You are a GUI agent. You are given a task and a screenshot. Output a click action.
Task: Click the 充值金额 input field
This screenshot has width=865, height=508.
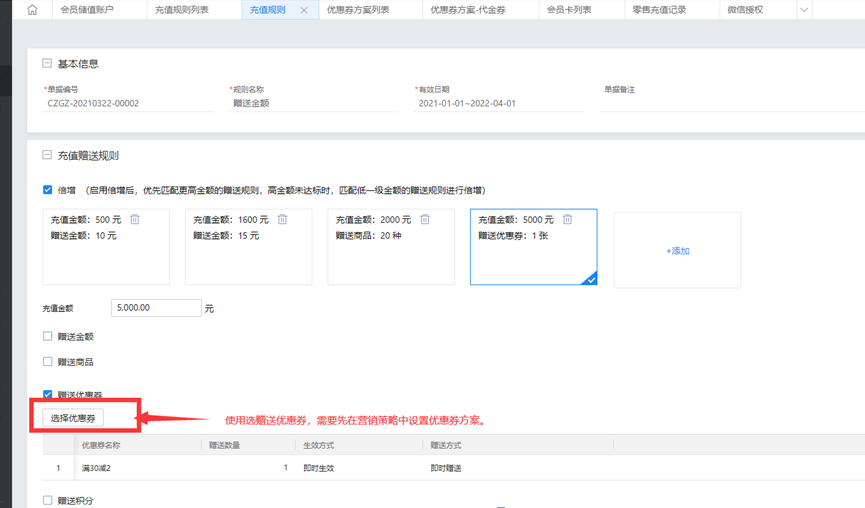tap(156, 308)
